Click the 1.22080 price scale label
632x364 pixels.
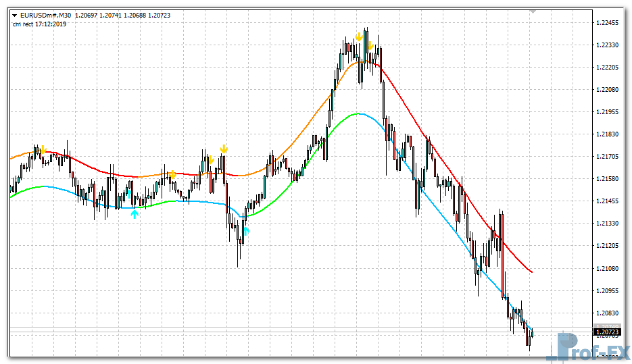click(608, 90)
